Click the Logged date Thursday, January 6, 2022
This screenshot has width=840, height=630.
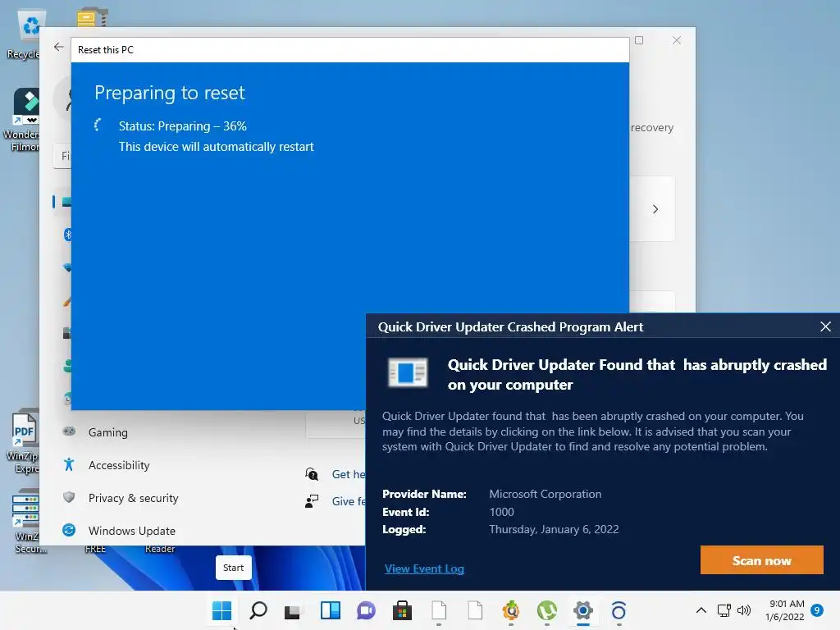tap(554, 529)
